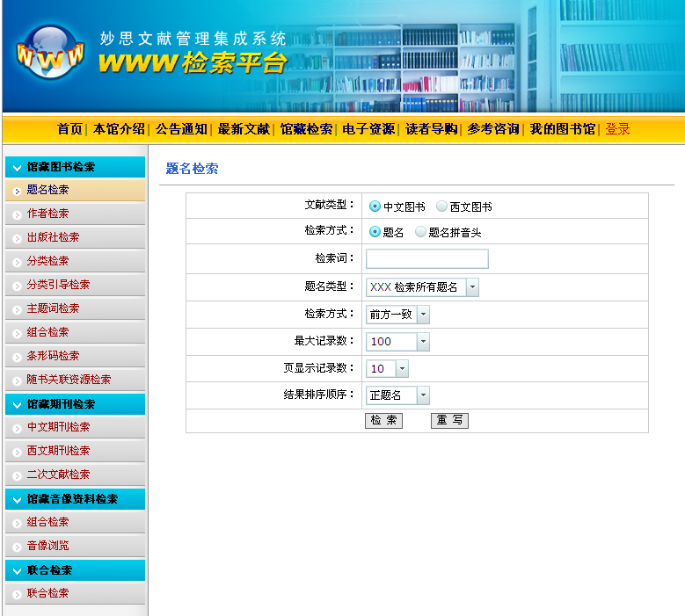Open 电子资源 in the navigation bar

(x=368, y=129)
